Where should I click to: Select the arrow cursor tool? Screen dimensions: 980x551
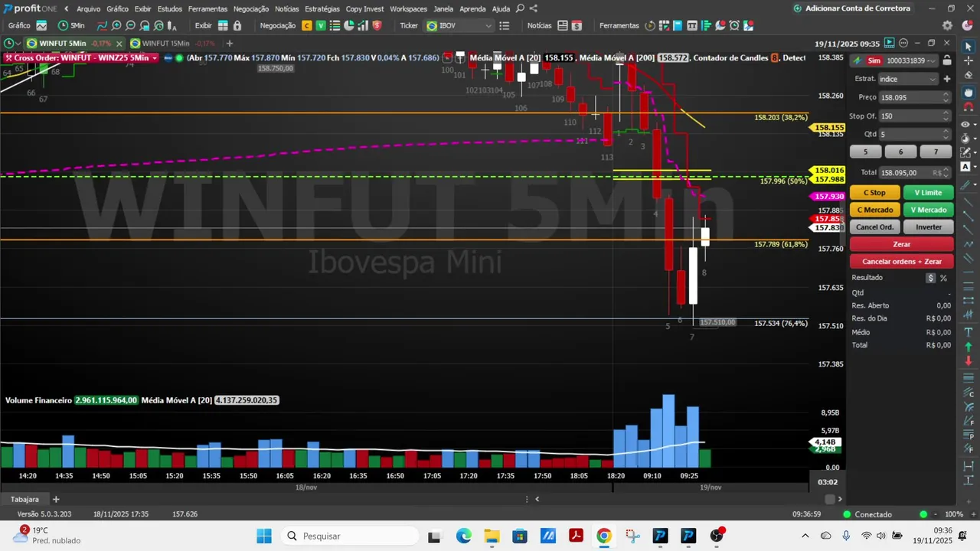click(968, 47)
